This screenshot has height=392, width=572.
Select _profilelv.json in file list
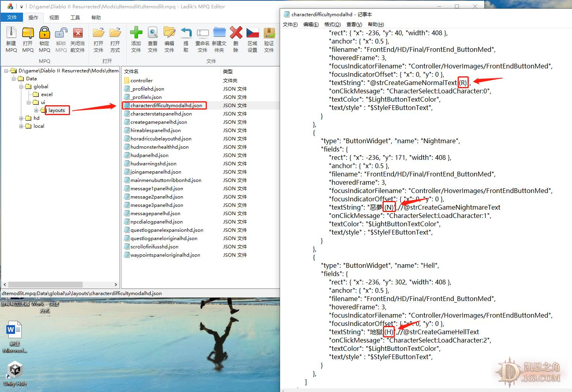(x=146, y=97)
